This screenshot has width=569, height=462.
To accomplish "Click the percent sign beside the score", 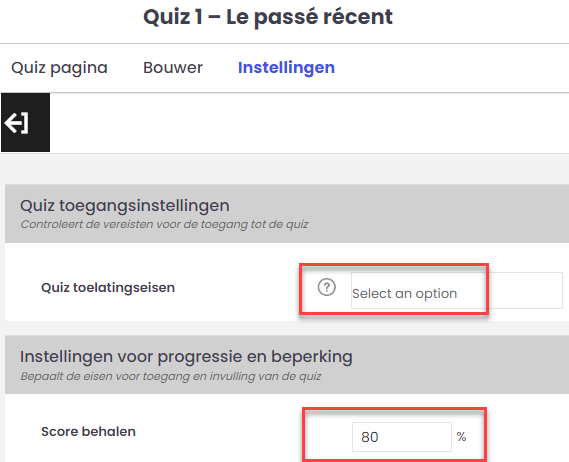I will 461,437.
